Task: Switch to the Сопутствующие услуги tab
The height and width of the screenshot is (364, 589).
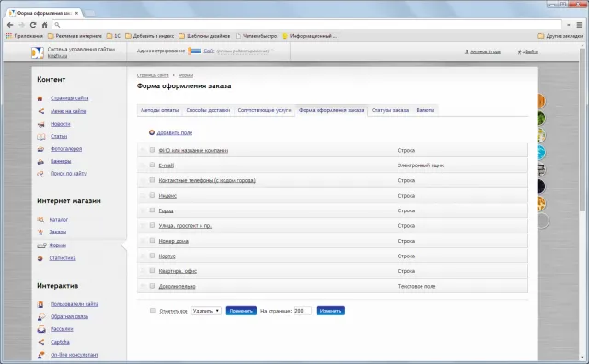Action: click(x=264, y=110)
